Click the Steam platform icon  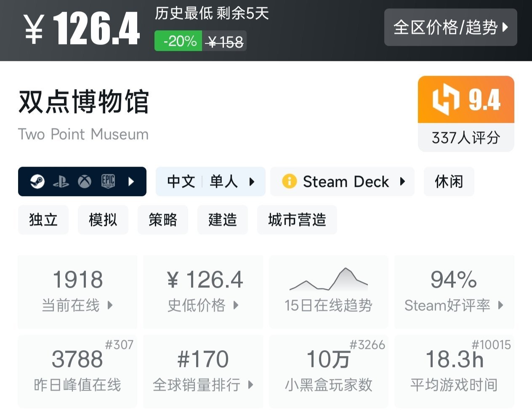[x=37, y=181]
